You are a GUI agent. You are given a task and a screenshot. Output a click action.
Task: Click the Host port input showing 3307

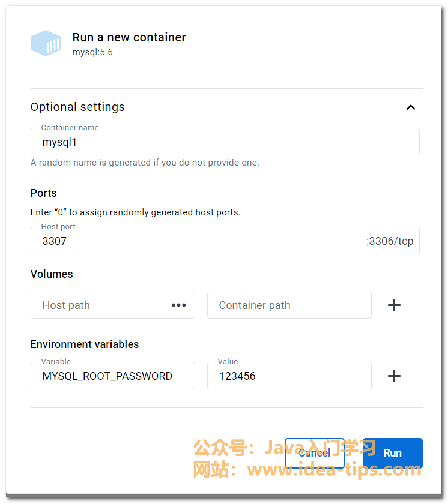198,241
